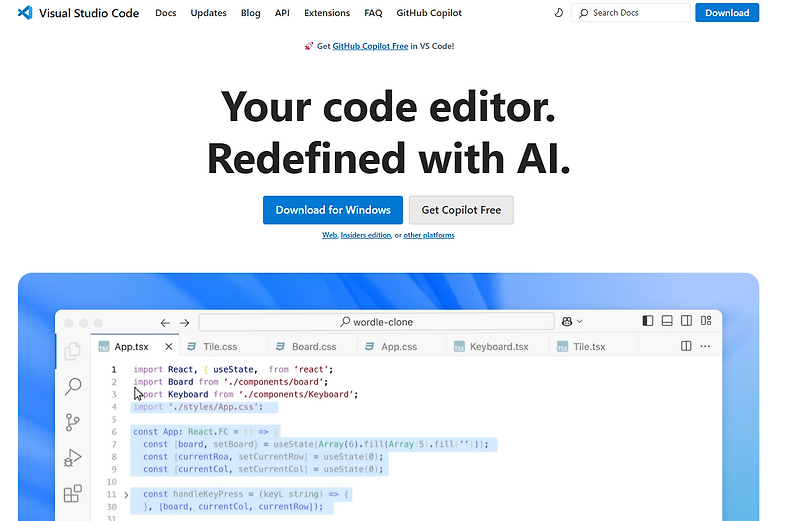Open the editor more actions ellipsis
The width and height of the screenshot is (800, 521).
coord(705,346)
